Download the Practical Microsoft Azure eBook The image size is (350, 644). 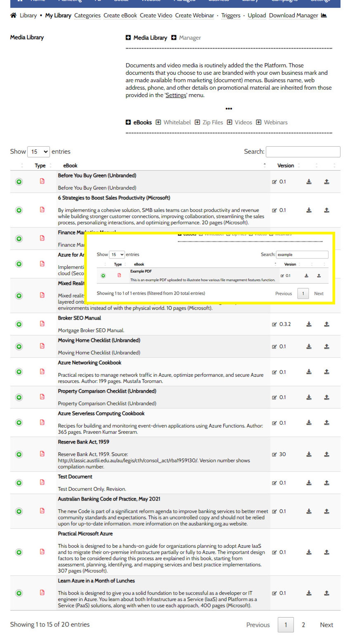(x=309, y=552)
